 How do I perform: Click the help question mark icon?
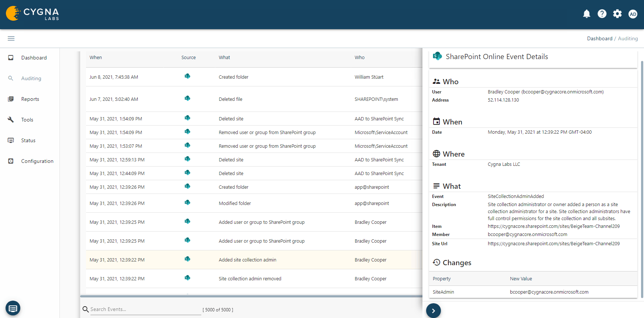(x=602, y=14)
